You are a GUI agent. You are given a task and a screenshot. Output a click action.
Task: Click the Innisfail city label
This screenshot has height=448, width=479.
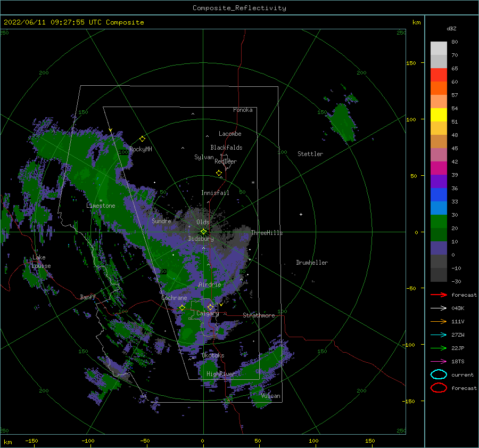pyautogui.click(x=215, y=193)
